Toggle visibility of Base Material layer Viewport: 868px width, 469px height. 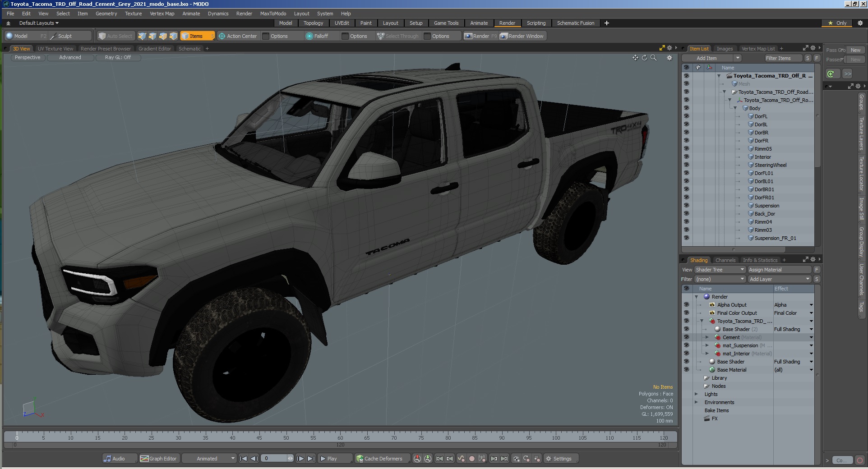(686, 369)
